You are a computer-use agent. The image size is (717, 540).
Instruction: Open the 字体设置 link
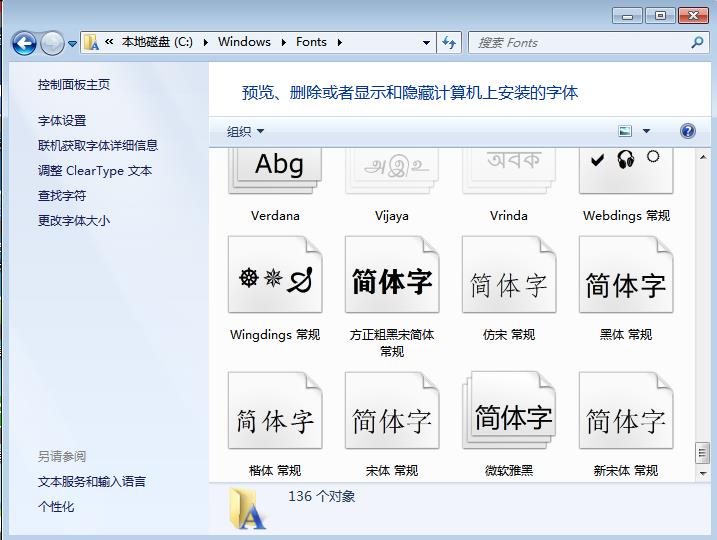click(62, 120)
